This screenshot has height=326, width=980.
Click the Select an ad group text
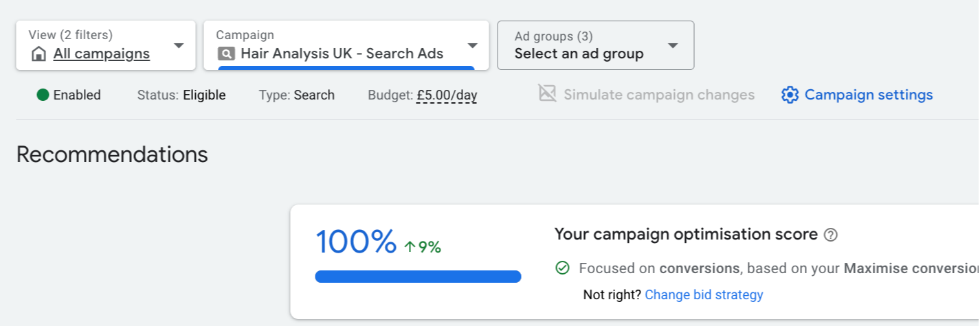[x=579, y=54]
